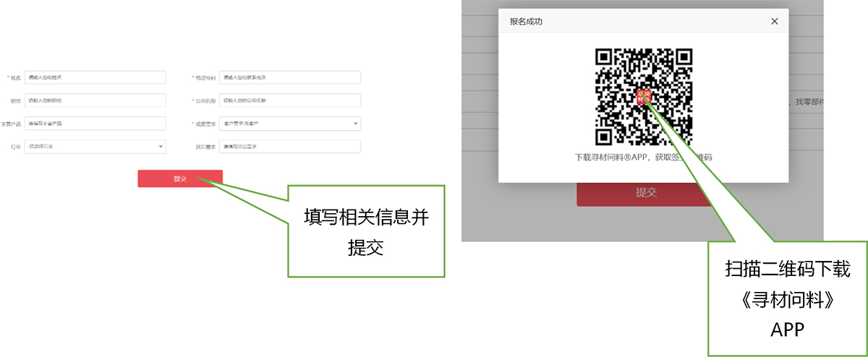Focus the 职位 job title input field
The height and width of the screenshot is (357, 868).
click(95, 100)
